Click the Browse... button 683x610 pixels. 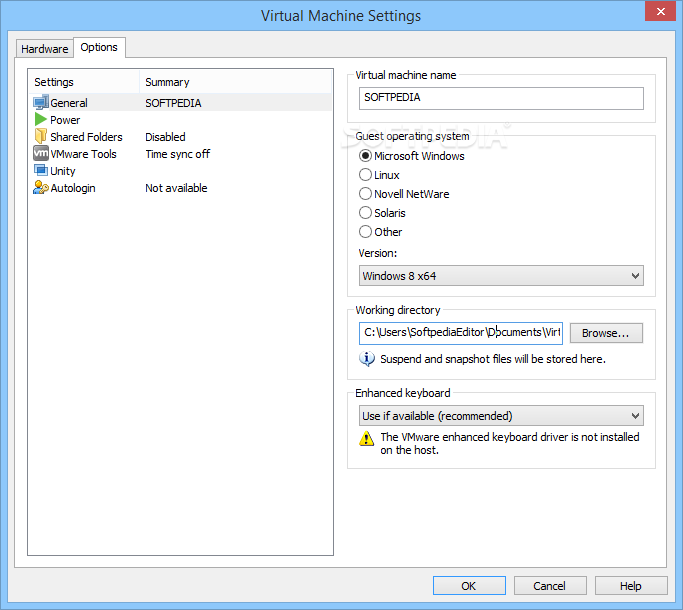pos(606,333)
